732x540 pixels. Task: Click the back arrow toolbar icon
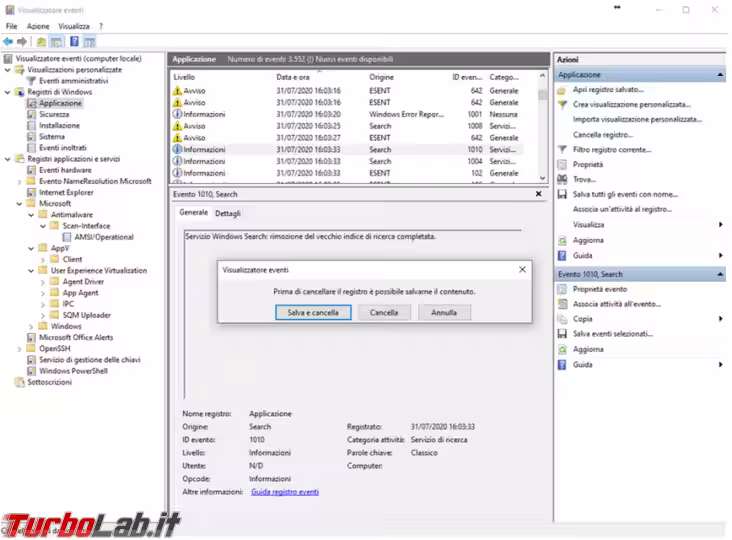tap(8, 42)
